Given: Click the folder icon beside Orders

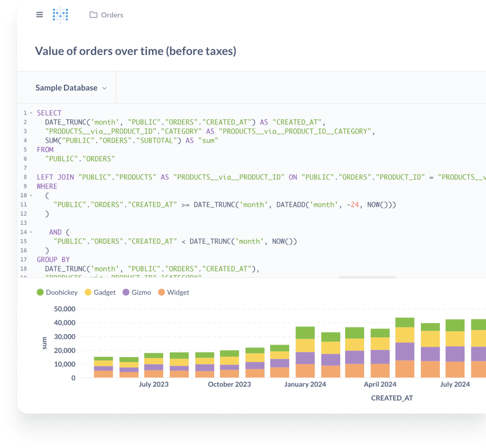Looking at the screenshot, I should 93,15.
